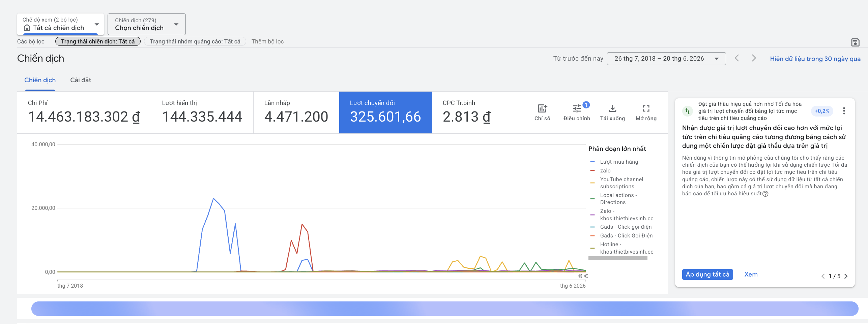This screenshot has height=324, width=868.
Task: Click the +0,2% score badge
Action: coord(822,111)
